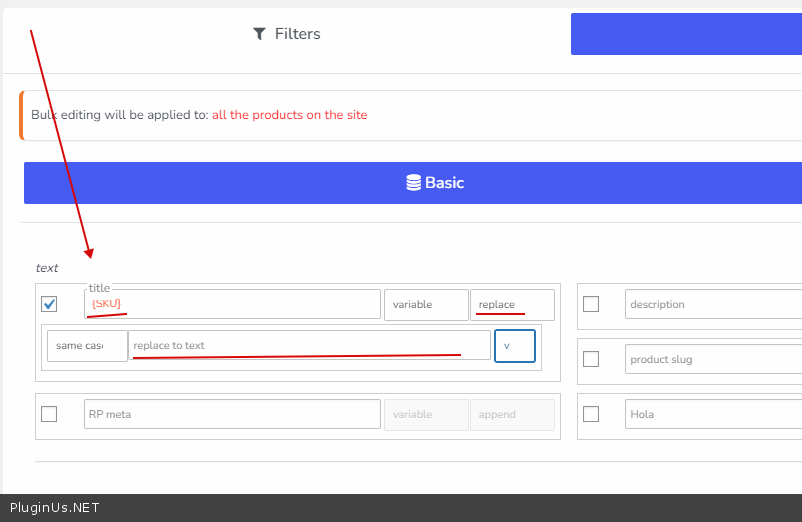Image resolution: width=802 pixels, height=522 pixels.
Task: Enable the Hola field checkbox
Action: (591, 414)
